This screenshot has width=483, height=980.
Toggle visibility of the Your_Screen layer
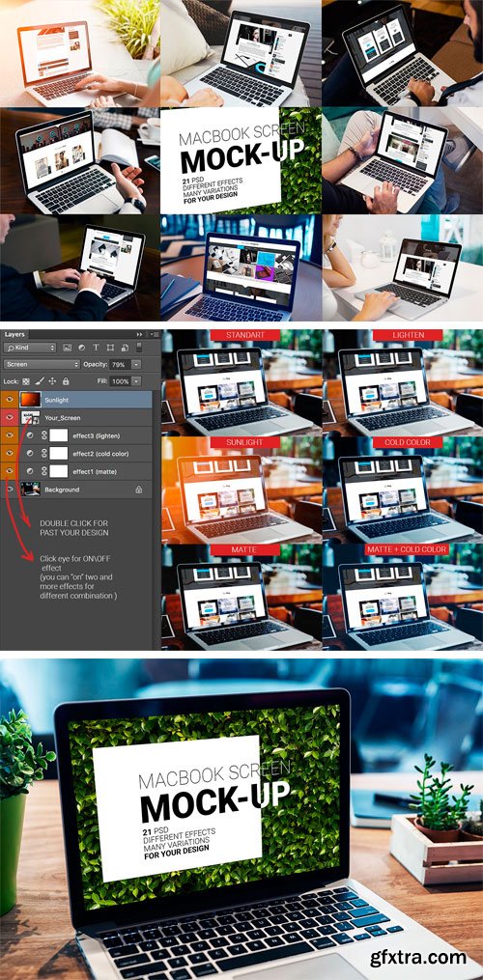click(x=10, y=417)
